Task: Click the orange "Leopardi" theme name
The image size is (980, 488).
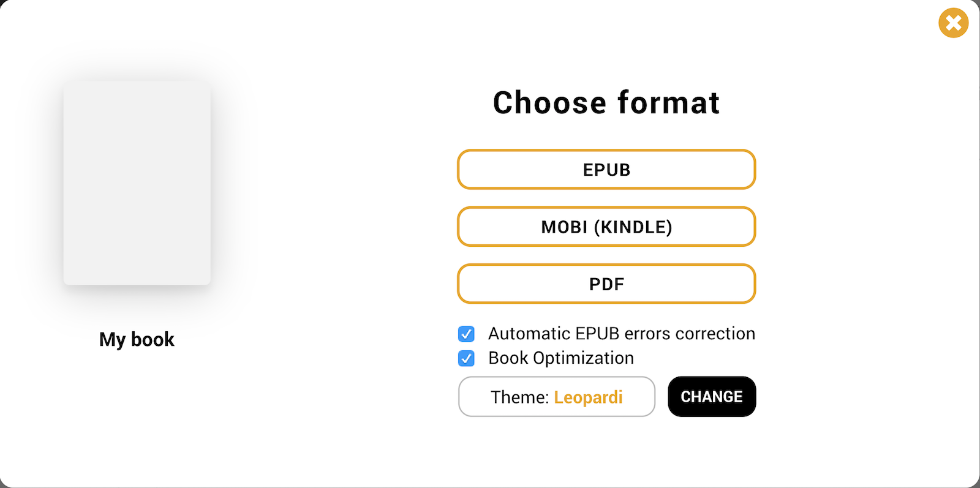Action: coord(588,397)
